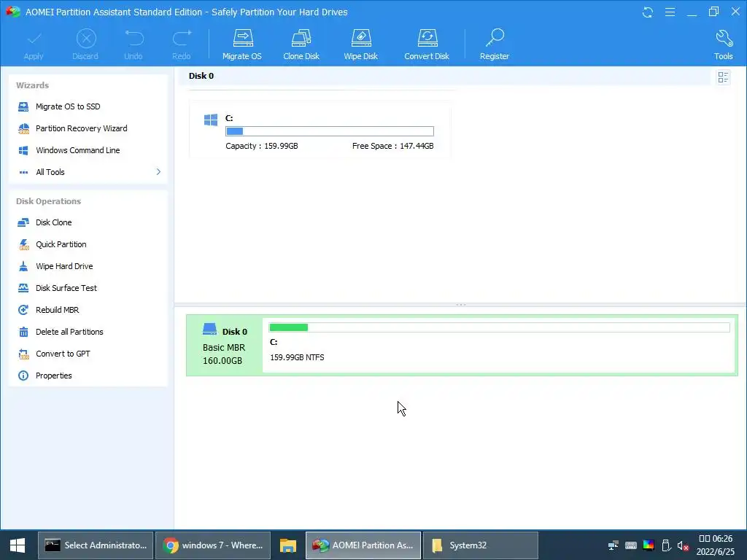Switch to Administrator command prompt taskbar item
Viewport: 747px width, 560px height.
pos(96,545)
